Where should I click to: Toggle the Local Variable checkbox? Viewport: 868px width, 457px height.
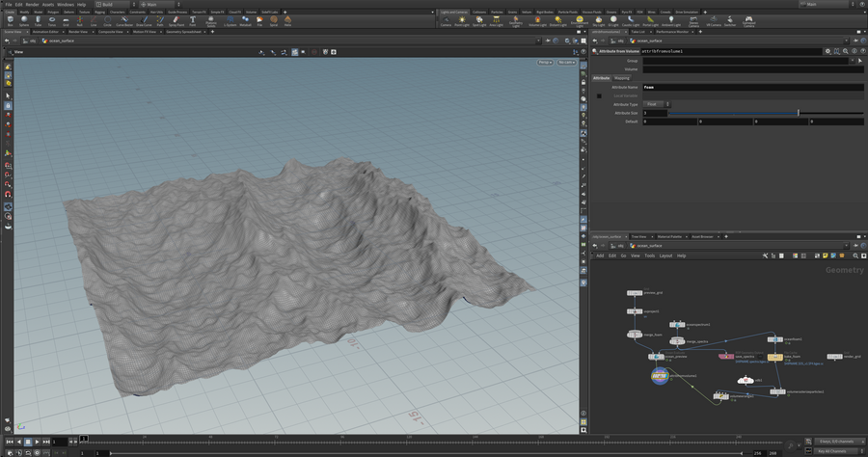click(x=599, y=95)
